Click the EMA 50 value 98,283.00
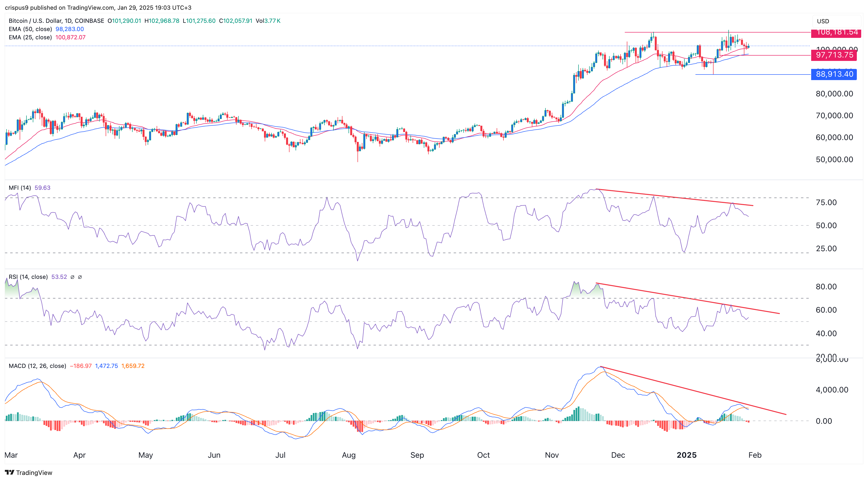Screen dimensions: 868x481 pos(70,29)
